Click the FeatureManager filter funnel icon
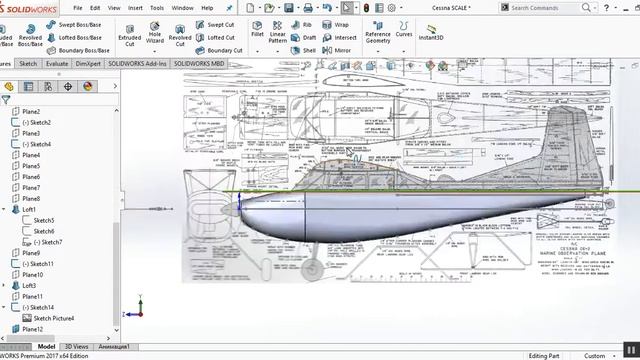The height and width of the screenshot is (360, 640). pyautogui.click(x=6, y=100)
